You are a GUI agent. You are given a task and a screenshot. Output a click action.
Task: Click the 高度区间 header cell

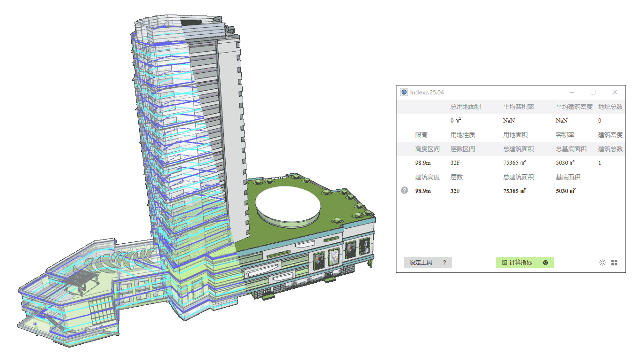pos(427,149)
